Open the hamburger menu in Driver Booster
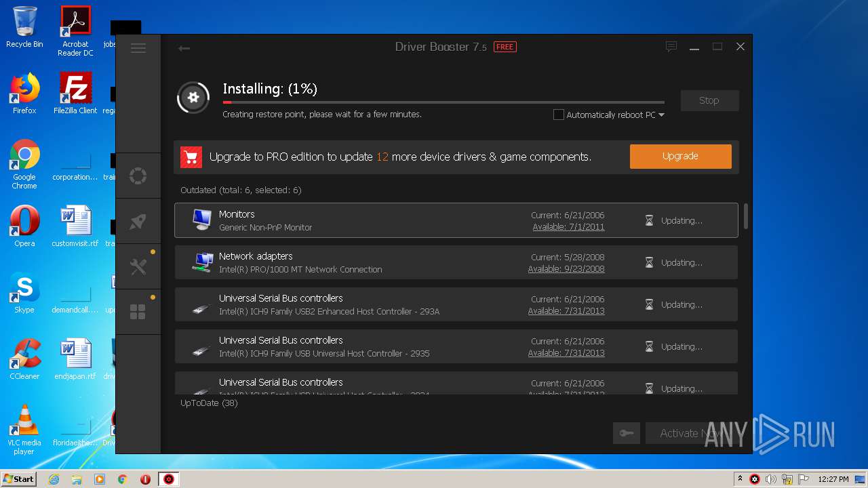Image resolution: width=868 pixels, height=488 pixels. [138, 48]
